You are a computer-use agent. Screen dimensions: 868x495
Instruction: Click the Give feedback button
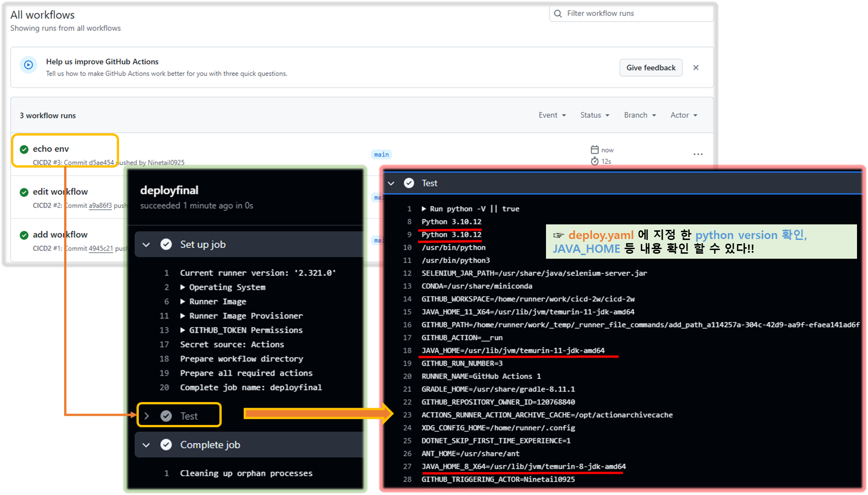point(651,67)
